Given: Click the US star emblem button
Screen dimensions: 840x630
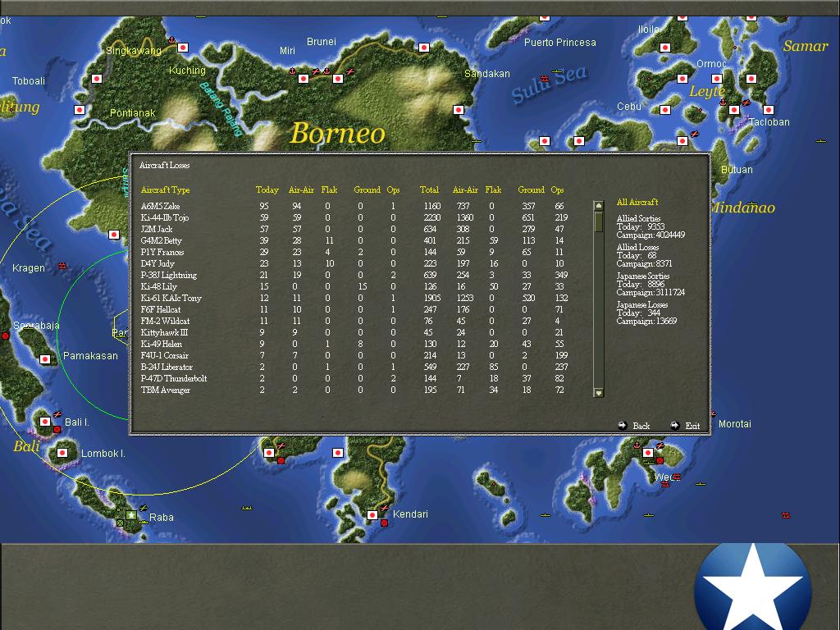Looking at the screenshot, I should [x=753, y=587].
